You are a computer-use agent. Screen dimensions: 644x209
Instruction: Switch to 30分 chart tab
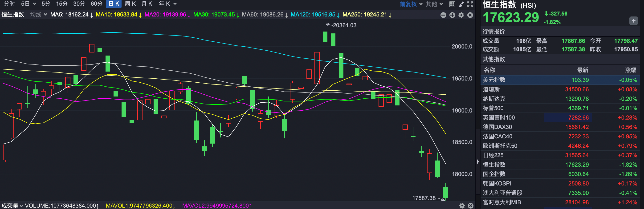pyautogui.click(x=79, y=4)
